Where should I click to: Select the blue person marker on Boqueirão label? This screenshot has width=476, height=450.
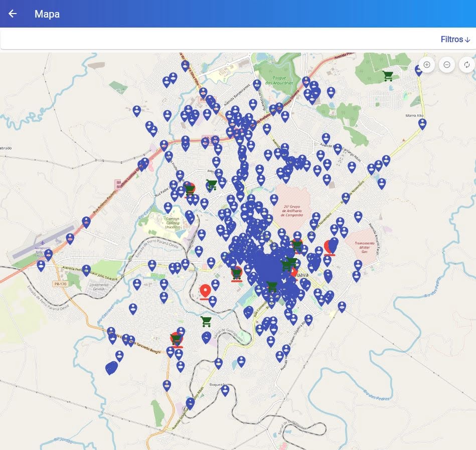(225, 390)
